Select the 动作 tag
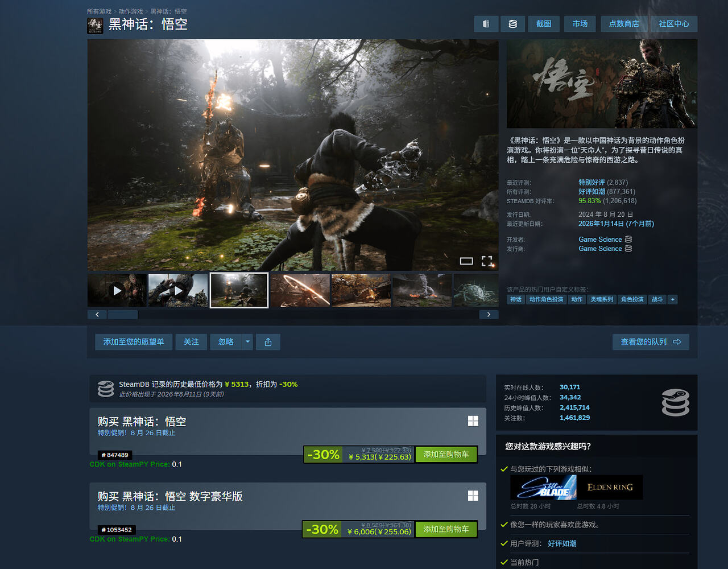Image resolution: width=728 pixels, height=569 pixels. pyautogui.click(x=577, y=299)
